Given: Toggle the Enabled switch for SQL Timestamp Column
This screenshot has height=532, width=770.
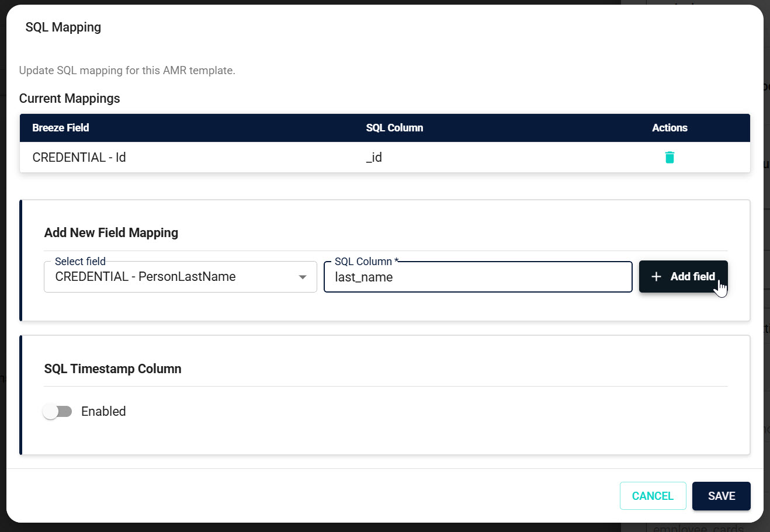Looking at the screenshot, I should pos(57,411).
